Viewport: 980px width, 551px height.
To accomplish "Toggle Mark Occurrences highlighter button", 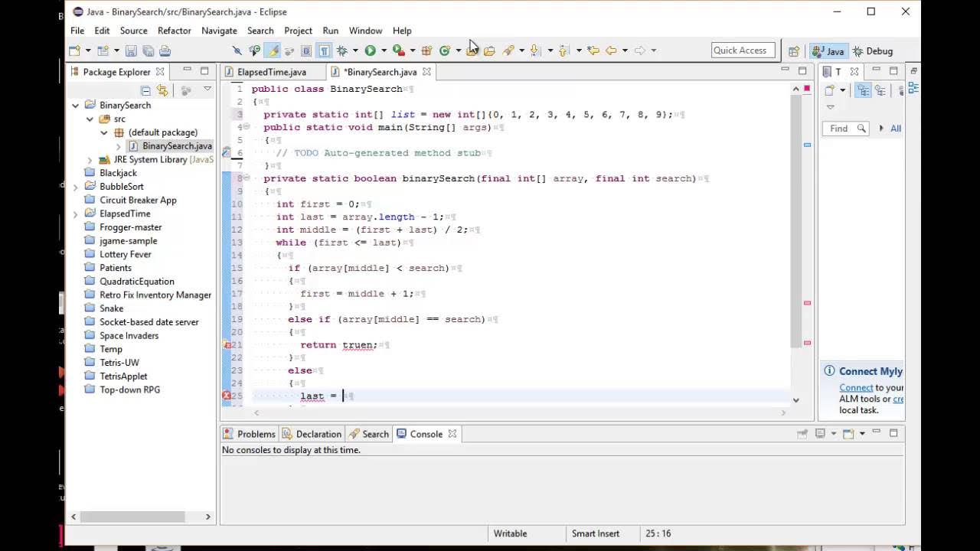I will pos(273,51).
